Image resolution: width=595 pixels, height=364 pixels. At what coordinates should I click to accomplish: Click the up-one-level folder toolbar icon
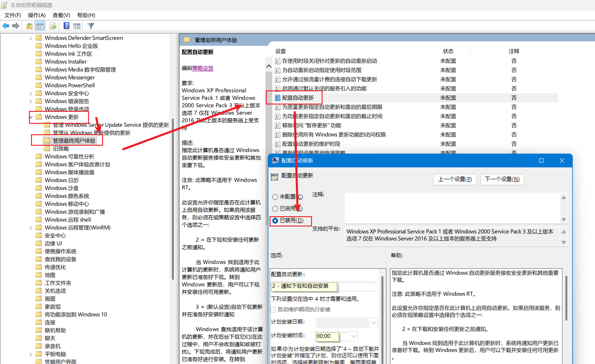tap(29, 26)
